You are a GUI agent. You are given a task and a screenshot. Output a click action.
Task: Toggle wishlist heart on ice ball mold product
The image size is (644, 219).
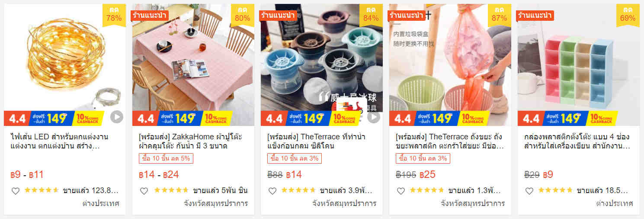click(x=272, y=191)
